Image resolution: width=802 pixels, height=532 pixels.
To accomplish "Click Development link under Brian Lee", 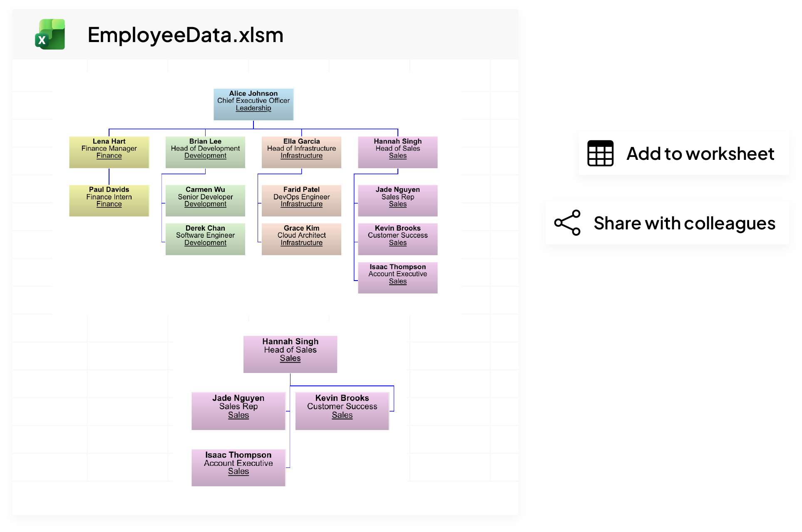I will pos(205,156).
